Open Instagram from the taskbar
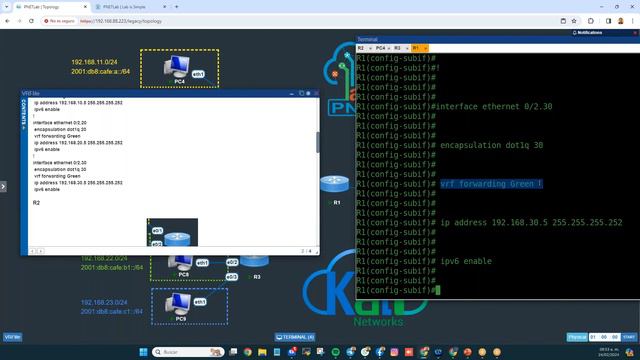The width and height of the screenshot is (640, 360). (394, 352)
